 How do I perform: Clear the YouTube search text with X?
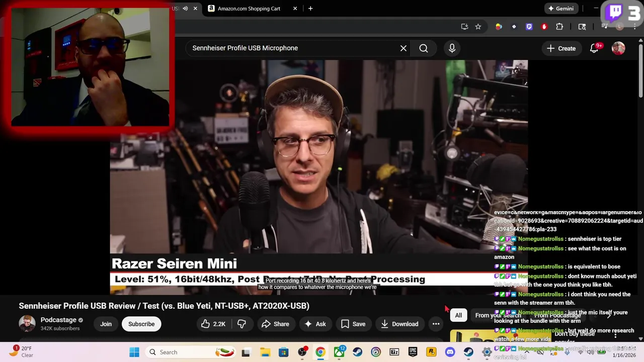[404, 48]
